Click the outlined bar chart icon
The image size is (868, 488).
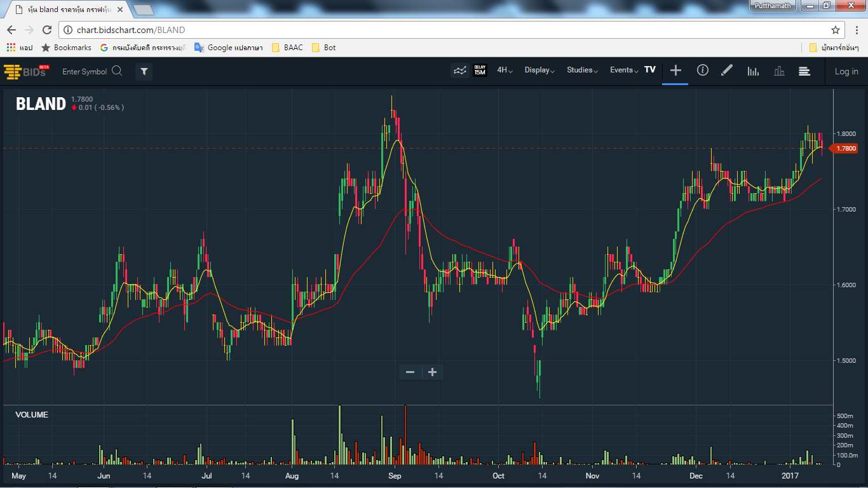(x=779, y=71)
